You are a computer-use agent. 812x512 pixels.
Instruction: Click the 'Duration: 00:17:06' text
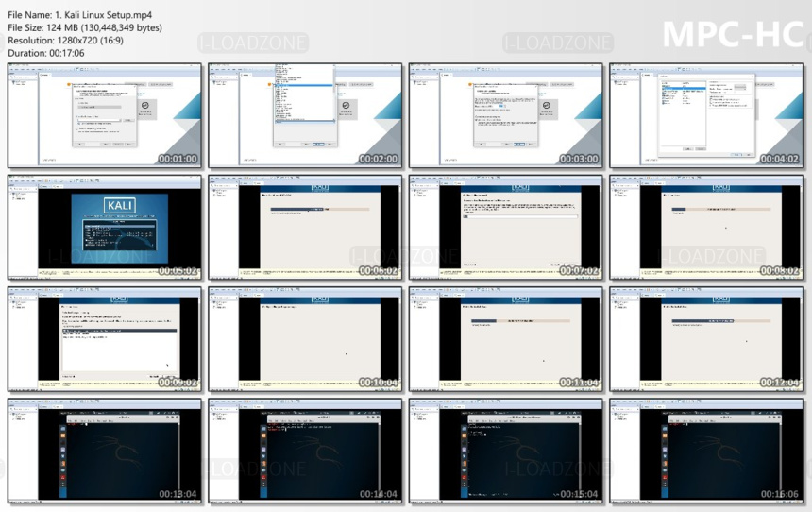pyautogui.click(x=46, y=53)
